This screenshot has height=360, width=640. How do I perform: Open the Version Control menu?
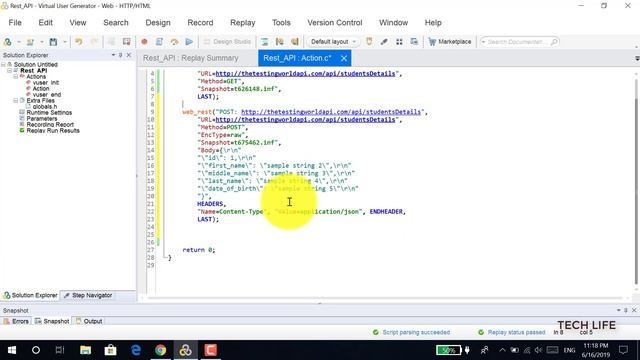pos(335,23)
